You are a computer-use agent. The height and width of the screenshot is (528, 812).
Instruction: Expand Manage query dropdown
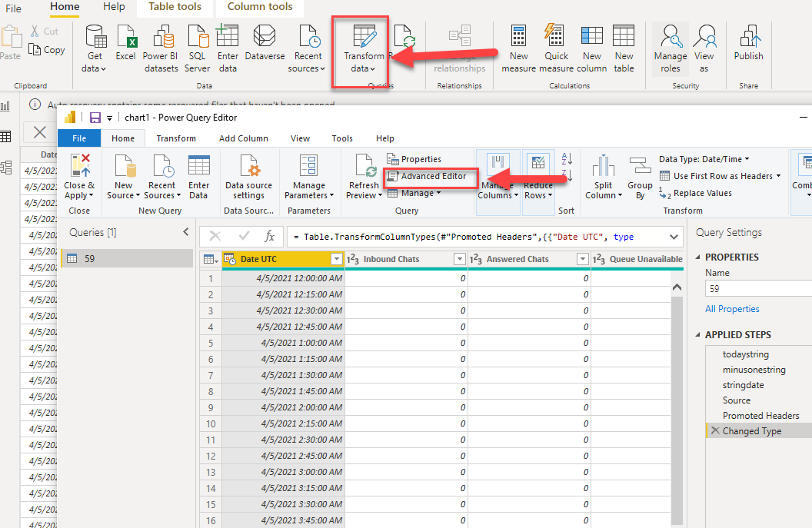tap(414, 193)
